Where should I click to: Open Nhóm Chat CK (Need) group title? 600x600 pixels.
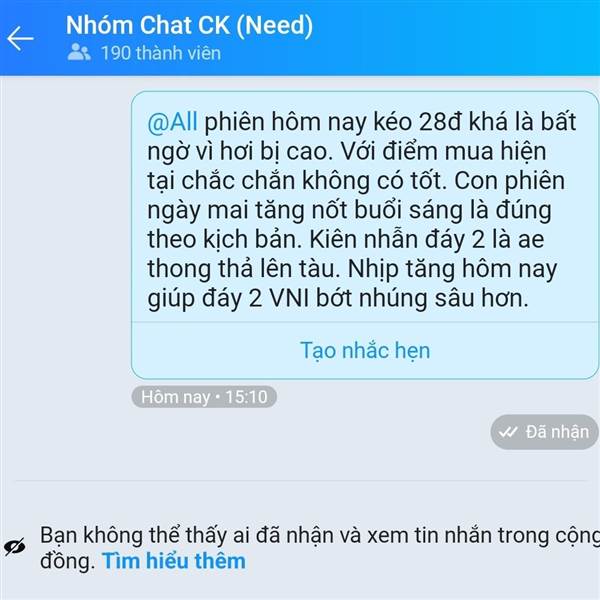[x=189, y=25]
